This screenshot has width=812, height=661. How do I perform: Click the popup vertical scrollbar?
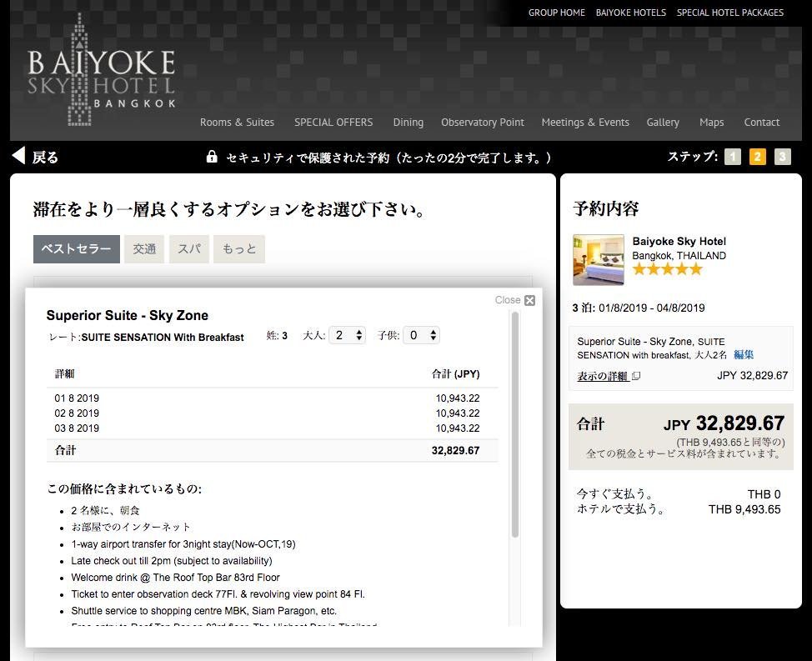pyautogui.click(x=514, y=424)
